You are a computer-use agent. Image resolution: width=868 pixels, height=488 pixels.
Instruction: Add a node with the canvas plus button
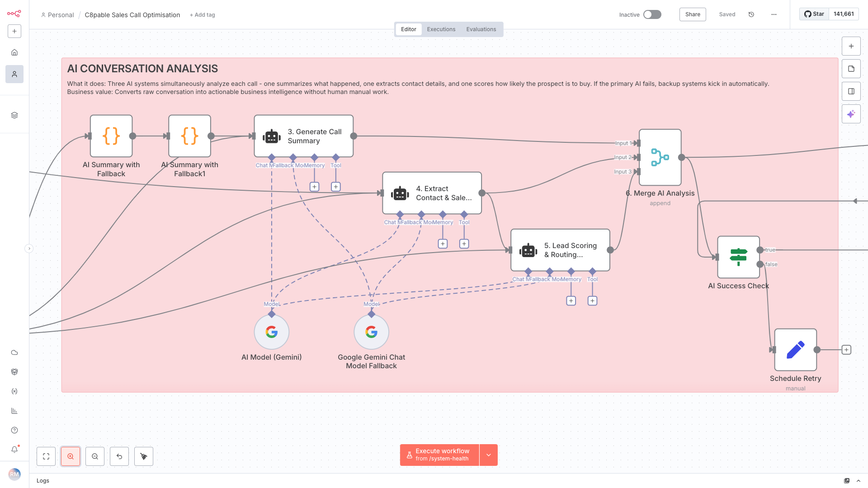click(x=851, y=46)
